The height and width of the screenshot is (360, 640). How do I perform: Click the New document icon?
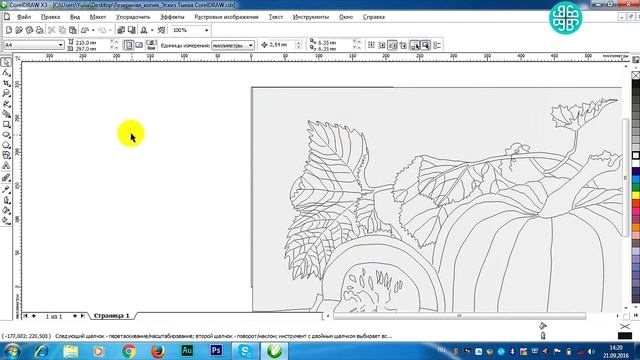pos(9,30)
